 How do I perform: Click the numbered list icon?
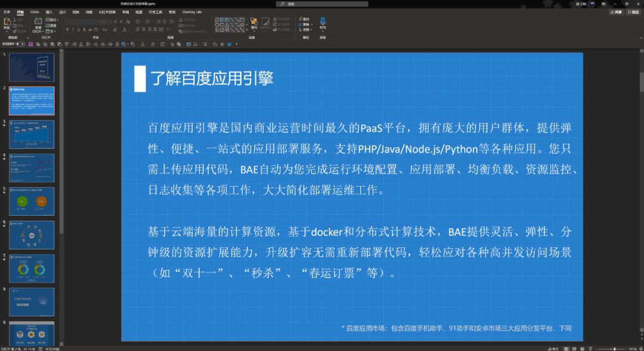click(147, 21)
